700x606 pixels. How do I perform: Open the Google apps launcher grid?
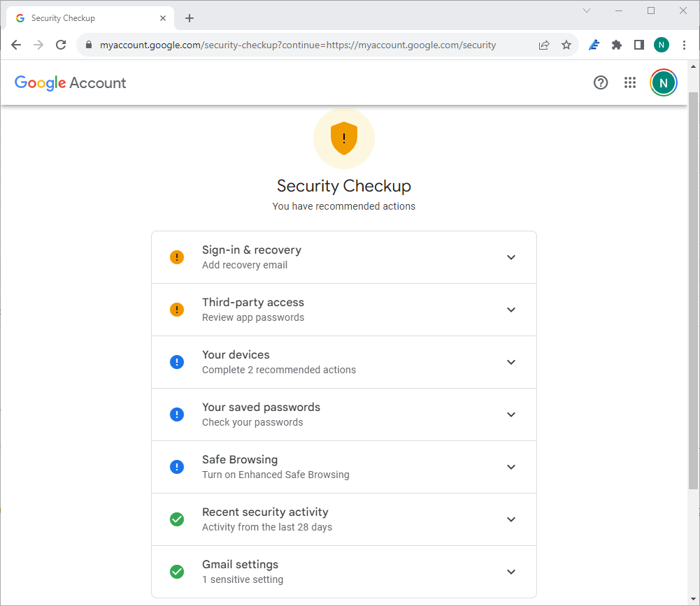pyautogui.click(x=630, y=82)
